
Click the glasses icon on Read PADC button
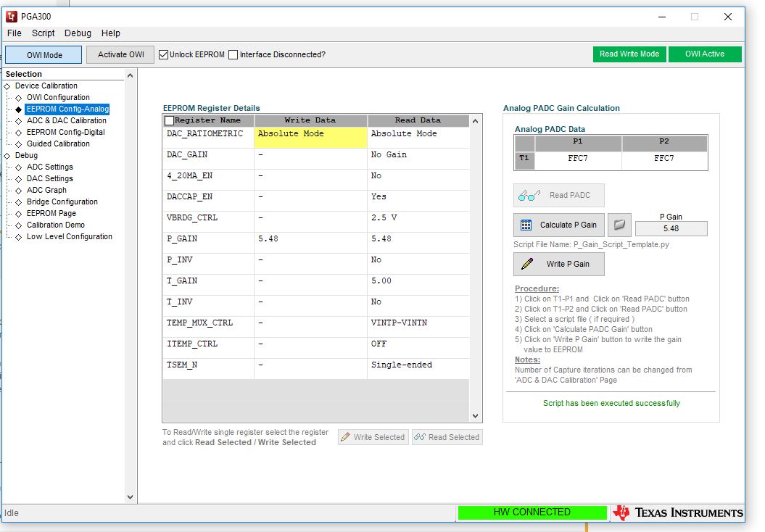[x=529, y=196]
